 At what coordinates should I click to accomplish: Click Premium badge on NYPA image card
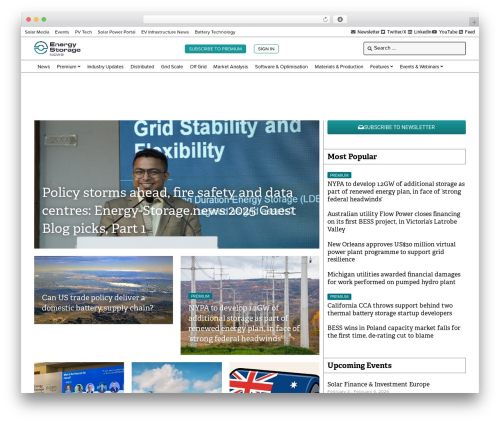[200, 296]
